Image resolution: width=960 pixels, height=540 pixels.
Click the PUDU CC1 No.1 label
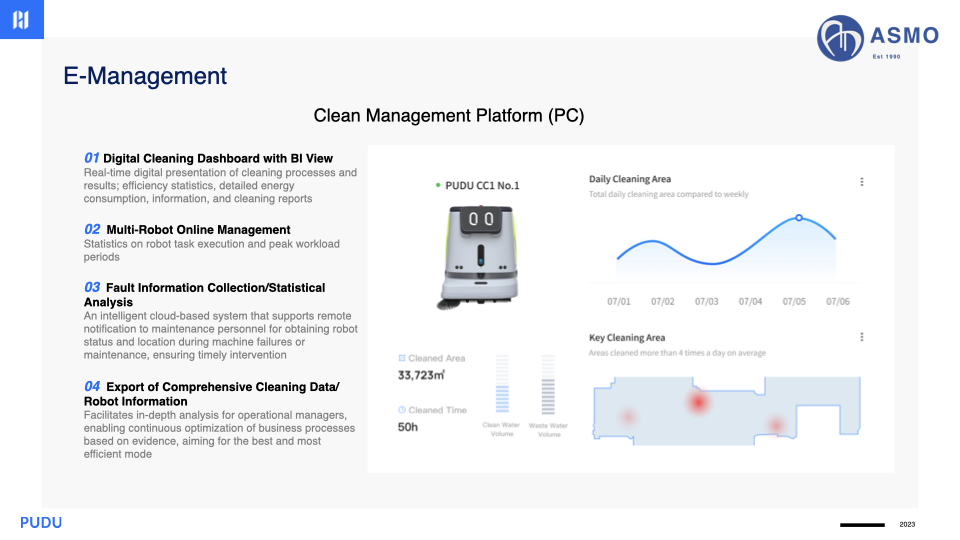[x=482, y=186]
